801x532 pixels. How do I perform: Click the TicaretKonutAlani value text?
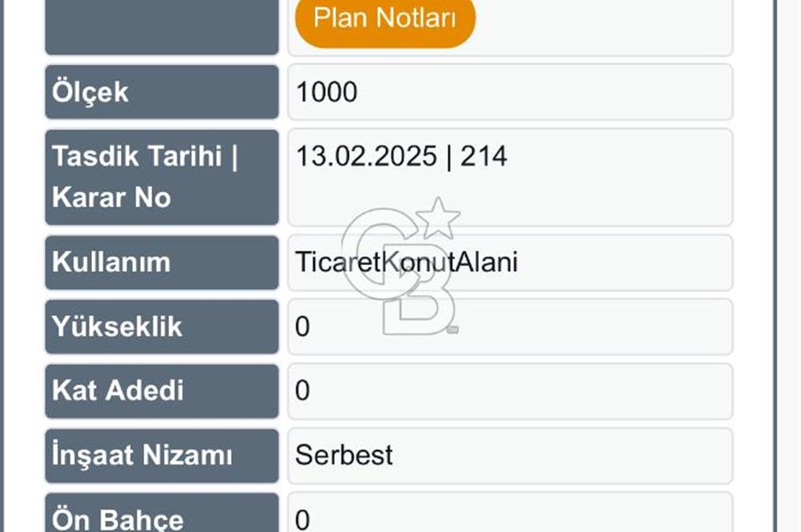click(406, 262)
